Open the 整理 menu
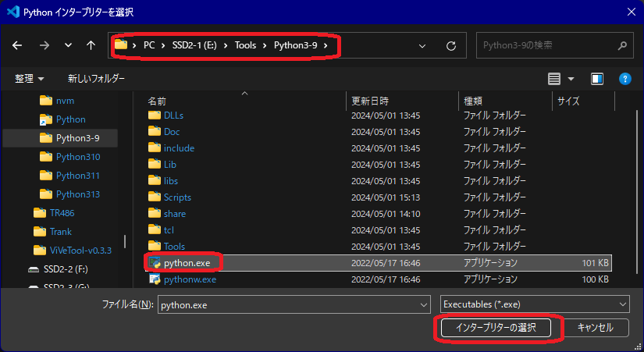Image resolution: width=644 pixels, height=352 pixels. click(x=29, y=79)
